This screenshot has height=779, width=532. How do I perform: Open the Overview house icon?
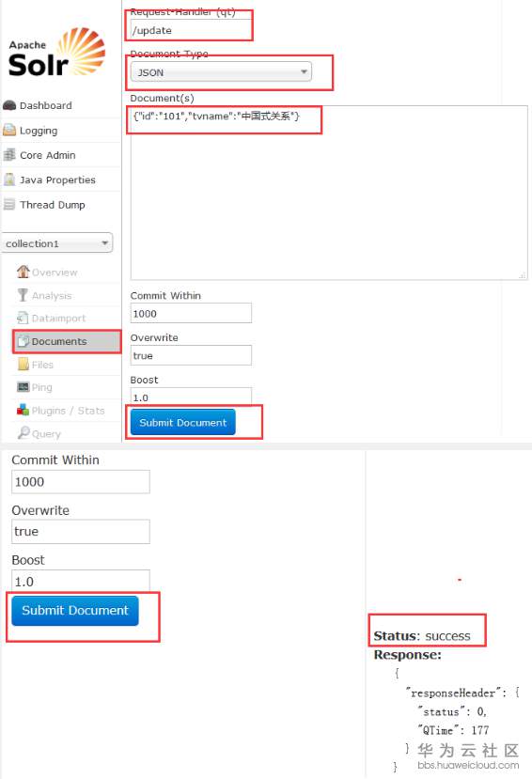(x=23, y=272)
